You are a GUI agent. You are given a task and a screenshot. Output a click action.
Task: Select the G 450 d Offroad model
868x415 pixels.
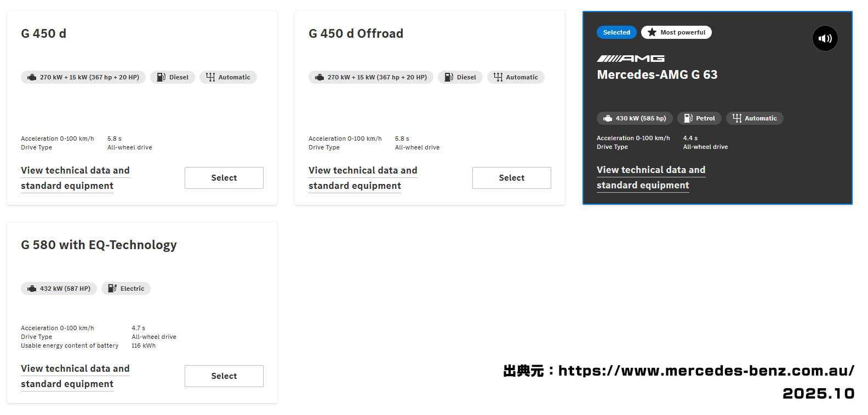511,178
